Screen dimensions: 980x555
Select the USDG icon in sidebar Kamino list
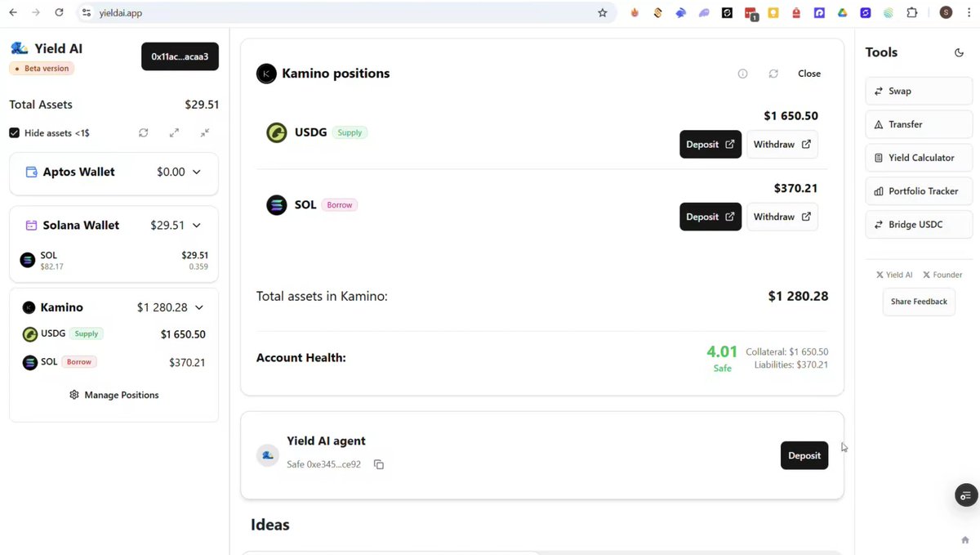(x=30, y=333)
